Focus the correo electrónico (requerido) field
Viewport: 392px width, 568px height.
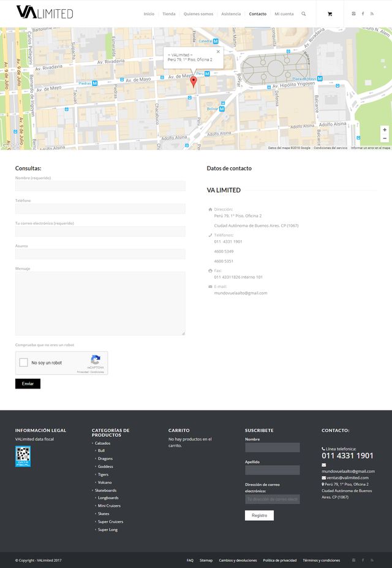pyautogui.click(x=100, y=232)
